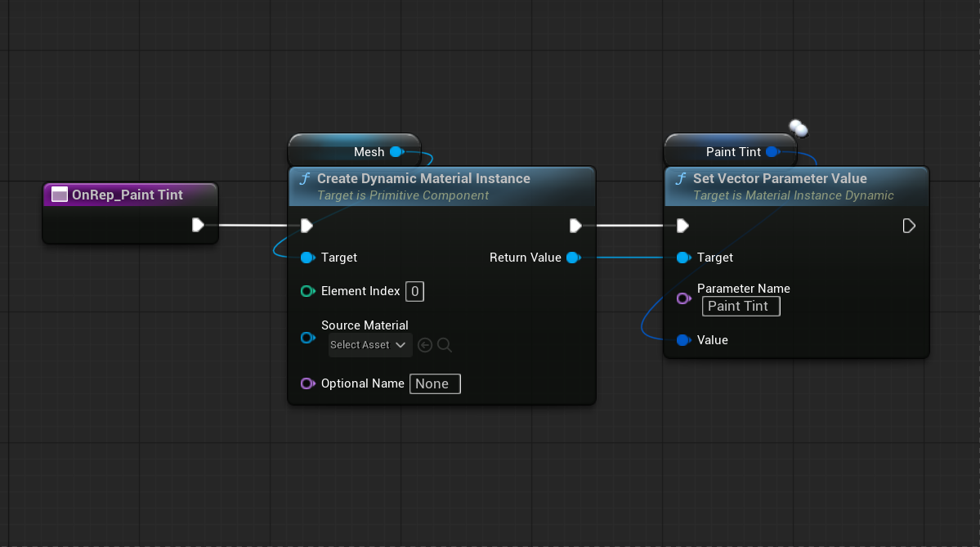Image resolution: width=980 pixels, height=547 pixels.
Task: Click the Element Index value field
Action: [414, 291]
